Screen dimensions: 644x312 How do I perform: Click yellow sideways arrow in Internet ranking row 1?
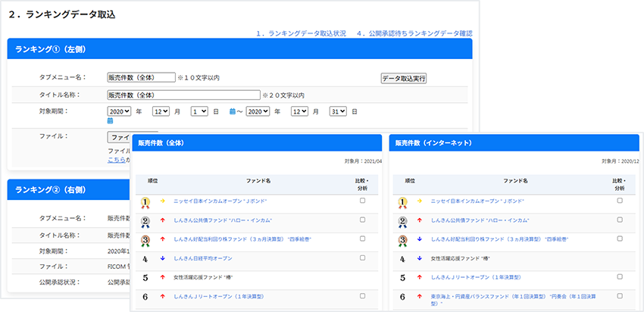click(419, 201)
